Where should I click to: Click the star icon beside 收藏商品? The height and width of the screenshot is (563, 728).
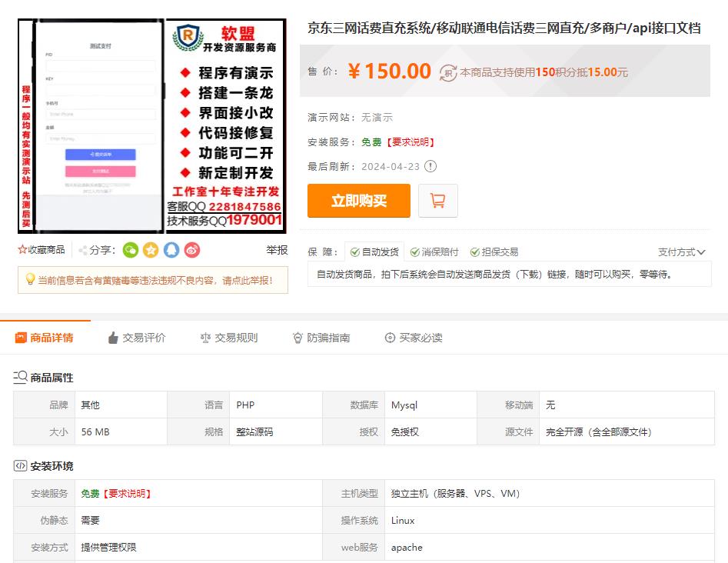(x=22, y=250)
